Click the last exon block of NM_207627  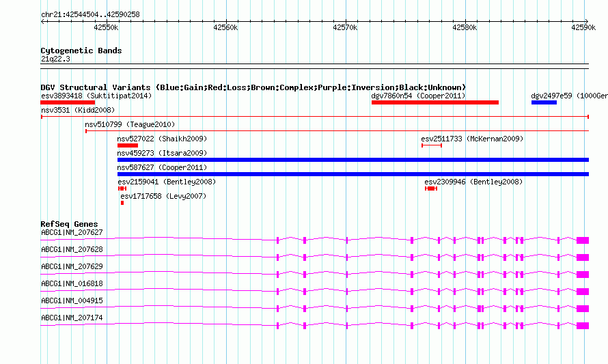[x=583, y=240]
